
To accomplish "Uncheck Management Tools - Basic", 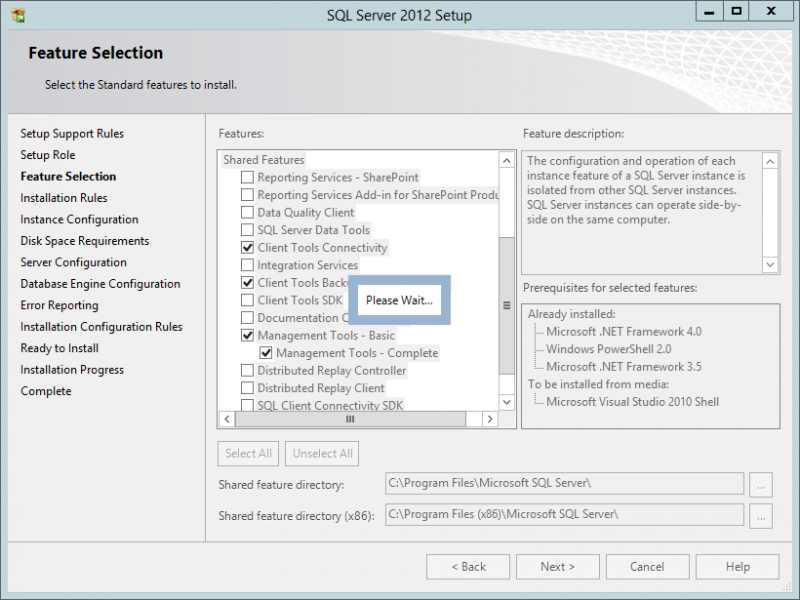I will click(247, 335).
